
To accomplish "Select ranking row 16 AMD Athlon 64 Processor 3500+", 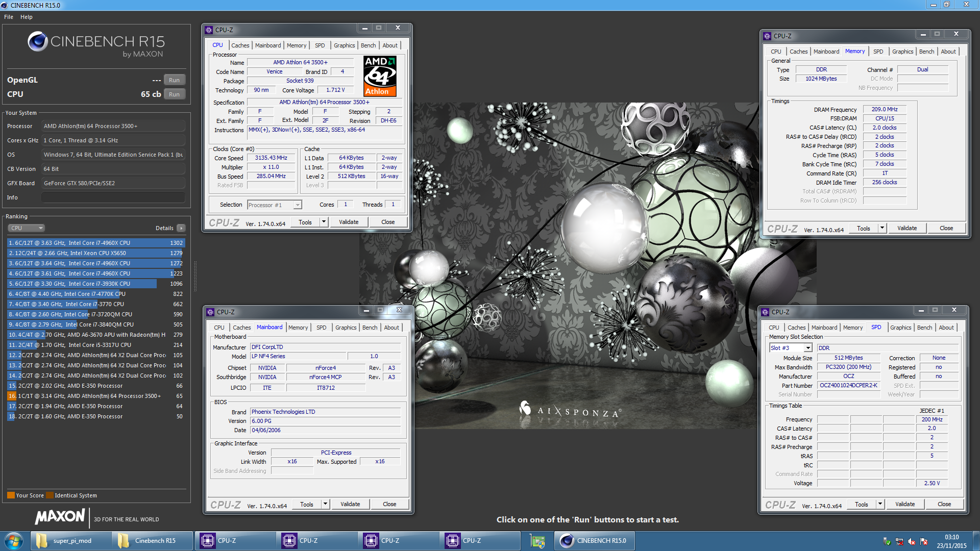I will [96, 396].
